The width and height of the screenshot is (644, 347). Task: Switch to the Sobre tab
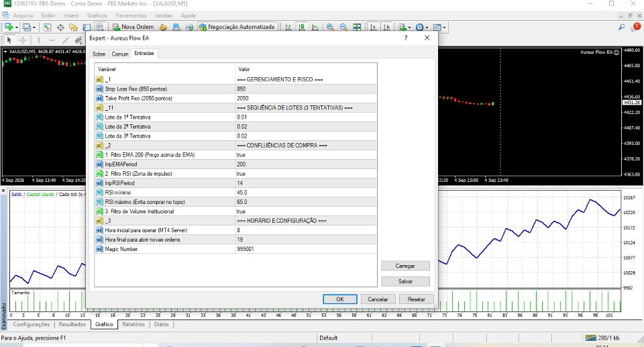tap(99, 54)
